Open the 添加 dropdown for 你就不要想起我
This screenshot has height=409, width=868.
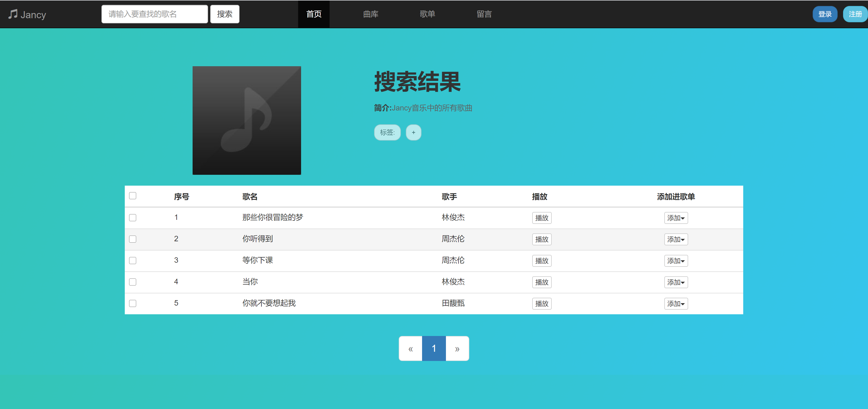[x=676, y=303]
